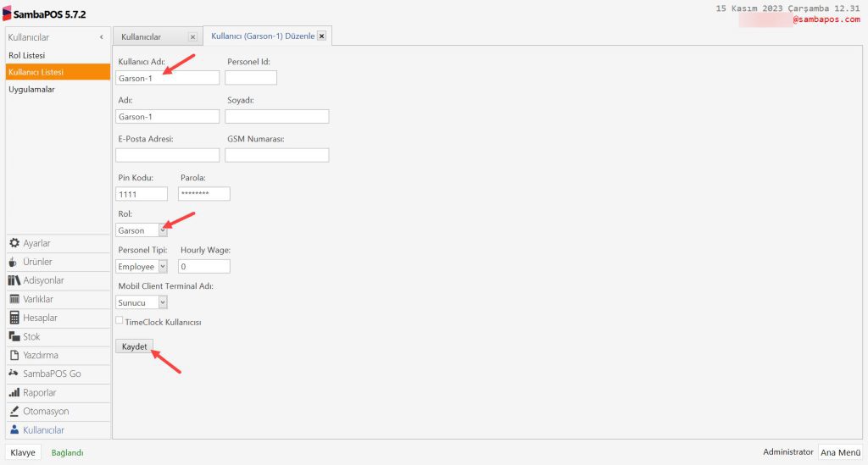This screenshot has width=868, height=465.
Task: Click the Ayarlar gear icon
Action: (x=14, y=243)
